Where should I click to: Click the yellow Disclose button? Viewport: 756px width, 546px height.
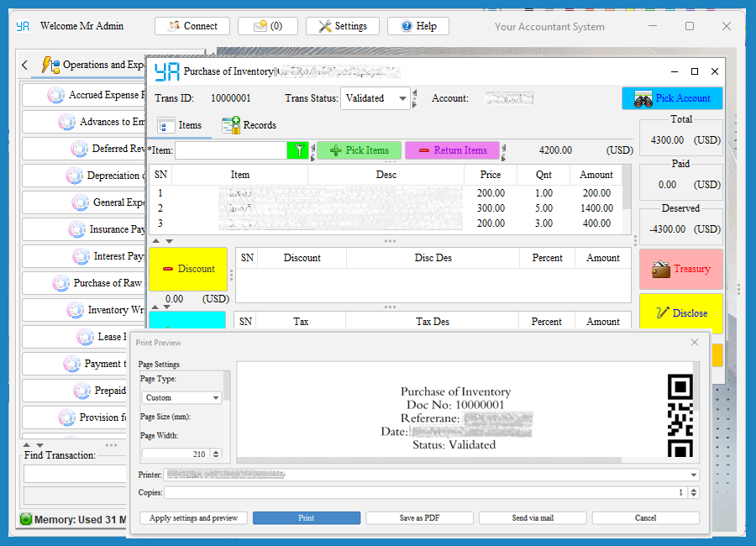click(x=680, y=313)
